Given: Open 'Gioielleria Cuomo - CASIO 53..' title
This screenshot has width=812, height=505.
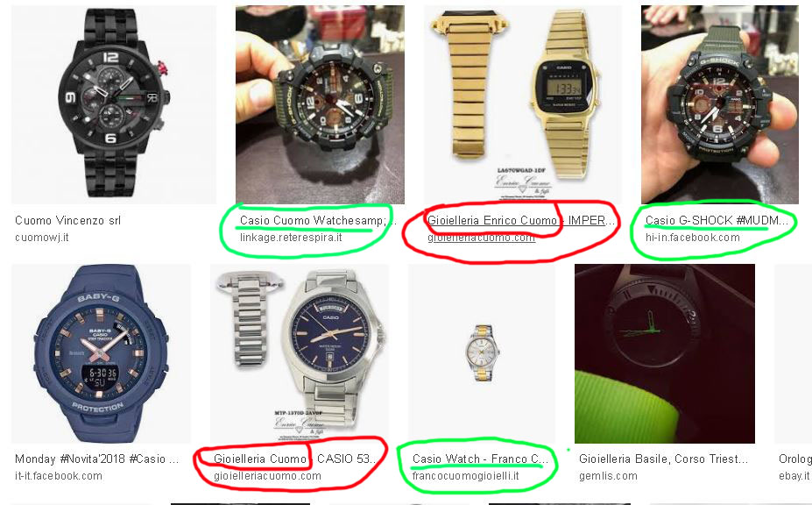Looking at the screenshot, I should click(x=294, y=459).
